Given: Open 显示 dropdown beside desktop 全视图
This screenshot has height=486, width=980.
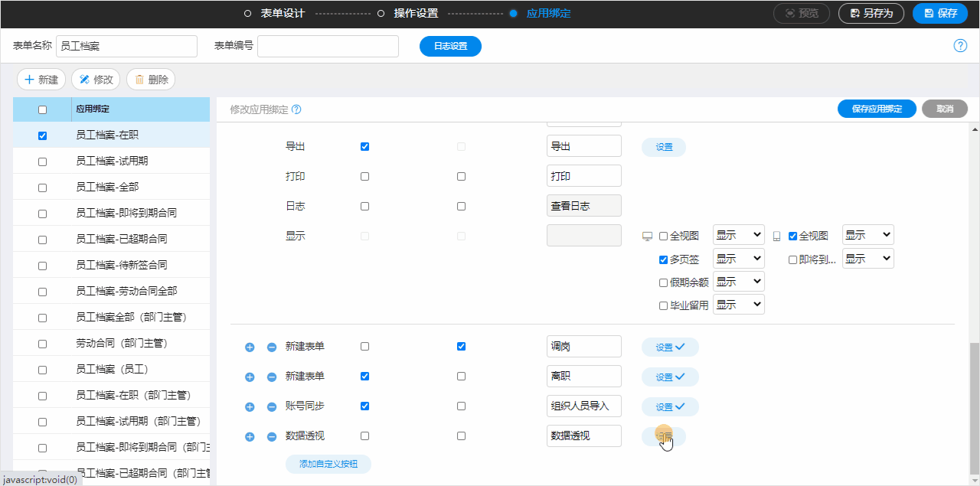Looking at the screenshot, I should (x=739, y=235).
